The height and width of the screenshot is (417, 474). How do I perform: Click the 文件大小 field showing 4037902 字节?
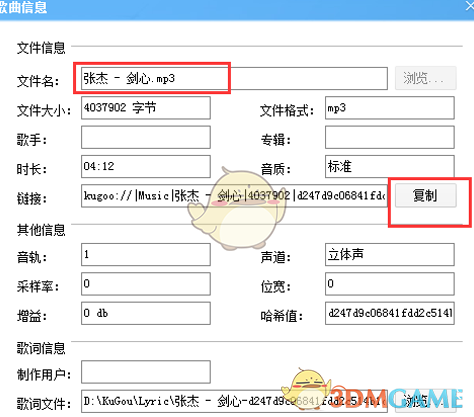tap(146, 108)
